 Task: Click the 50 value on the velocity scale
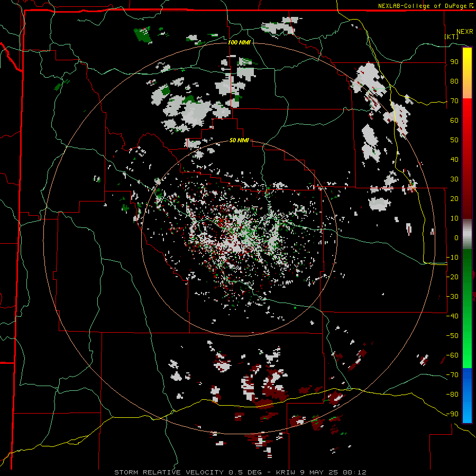pos(454,140)
